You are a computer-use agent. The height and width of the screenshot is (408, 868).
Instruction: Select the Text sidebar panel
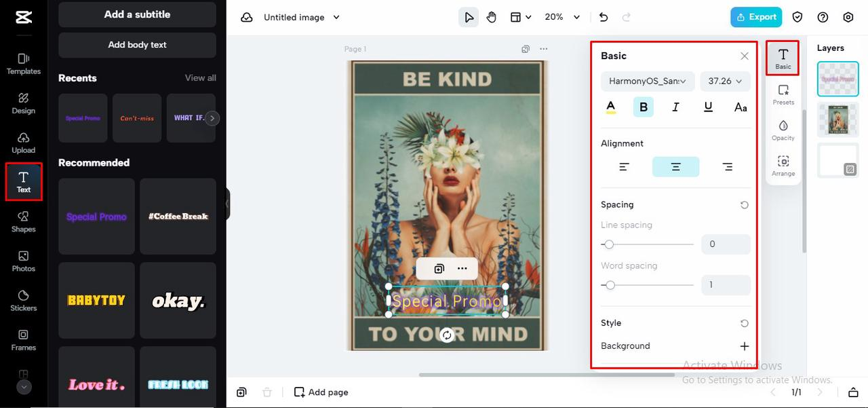click(x=24, y=182)
